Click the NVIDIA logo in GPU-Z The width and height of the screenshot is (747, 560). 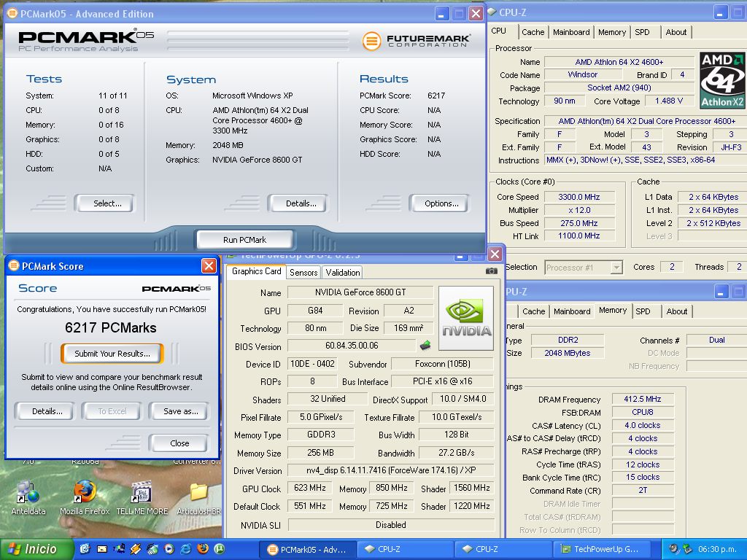(466, 318)
